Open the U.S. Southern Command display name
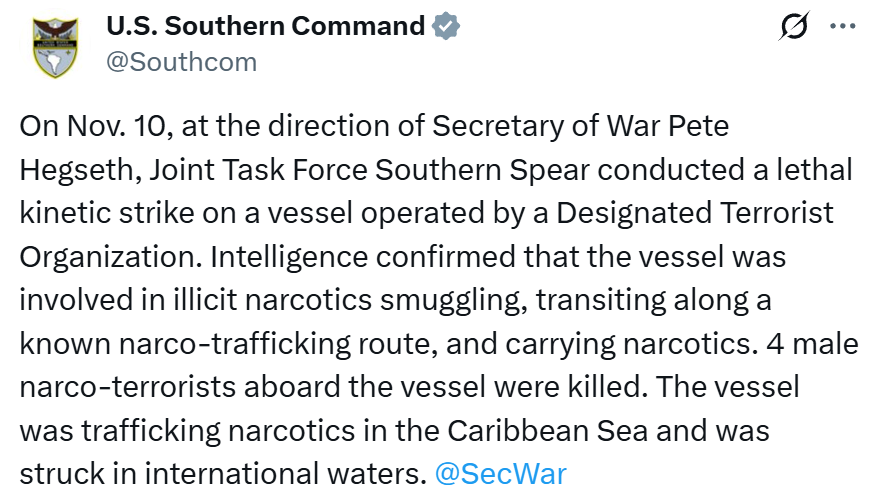This screenshot has width=882, height=497. click(265, 27)
